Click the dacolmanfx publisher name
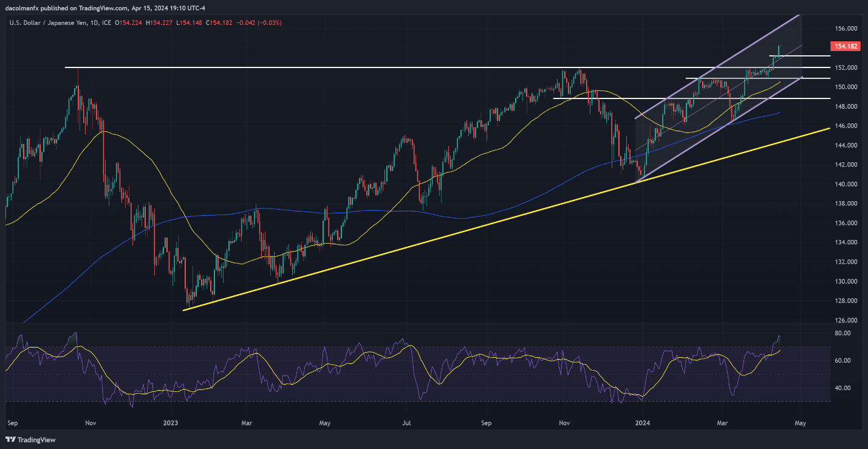This screenshot has width=868, height=449. click(22, 8)
